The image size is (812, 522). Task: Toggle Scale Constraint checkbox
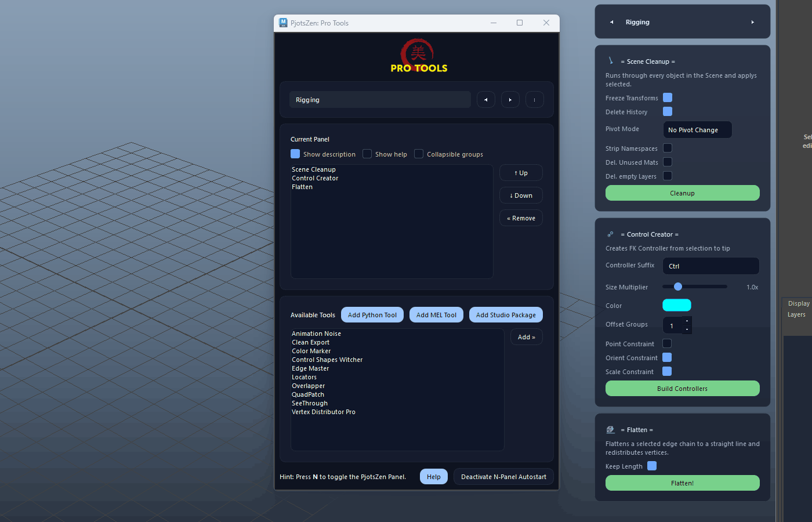point(667,371)
